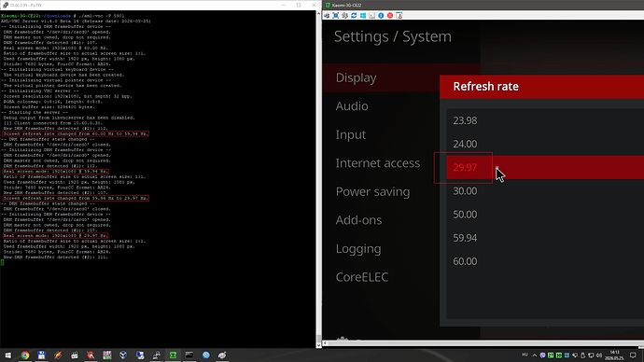Click the last VNC toolbar icon with red marker

click(399, 16)
